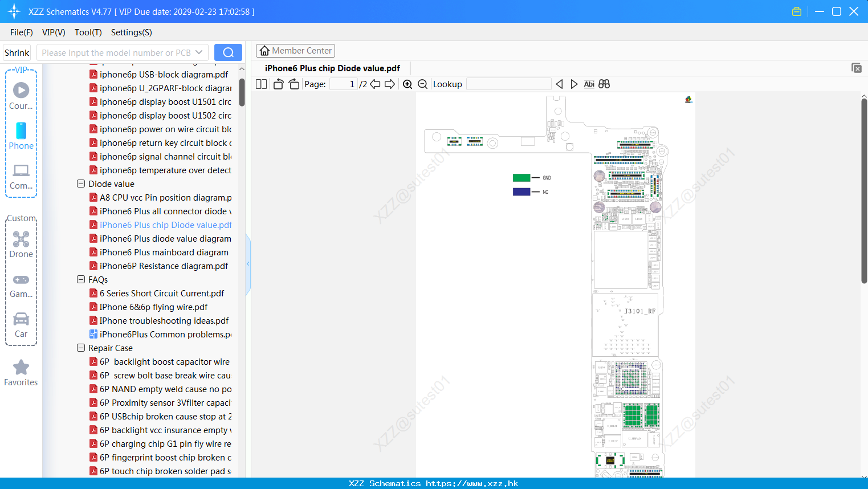Click the binoculars search icon
Viewport: 868px width, 489px height.
coord(604,84)
